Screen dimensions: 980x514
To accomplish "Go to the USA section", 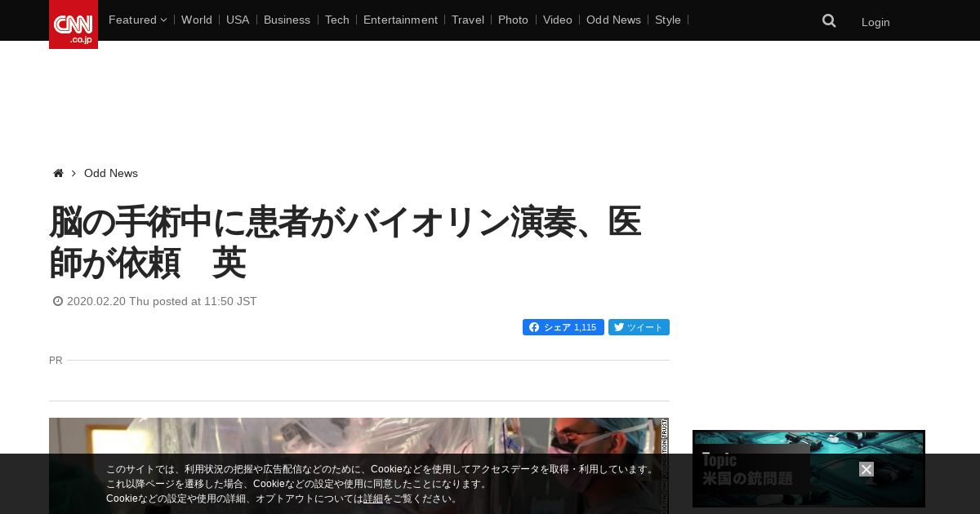I will pyautogui.click(x=238, y=20).
